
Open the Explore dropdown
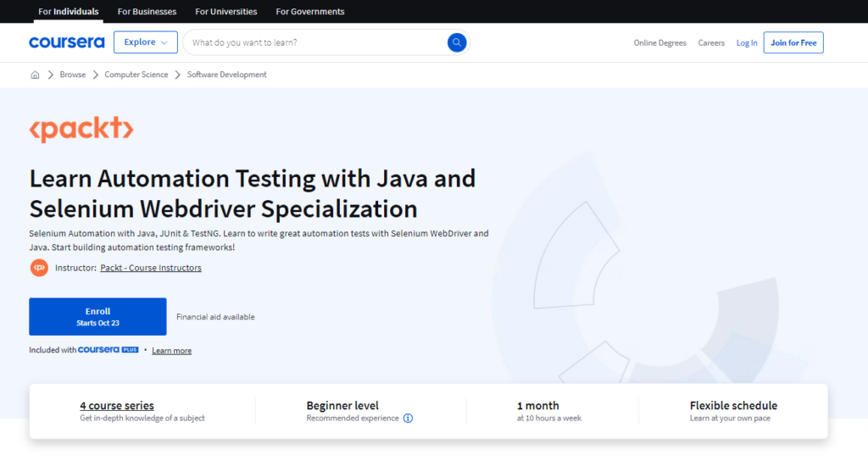pos(146,42)
